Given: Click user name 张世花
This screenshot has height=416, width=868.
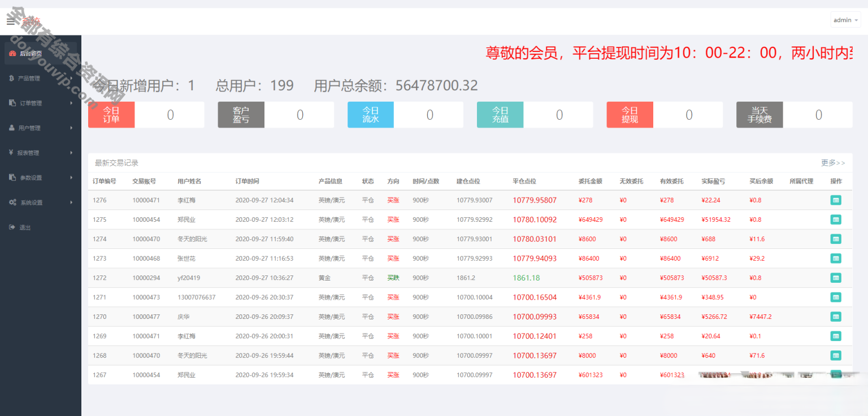Looking at the screenshot, I should [x=186, y=259].
